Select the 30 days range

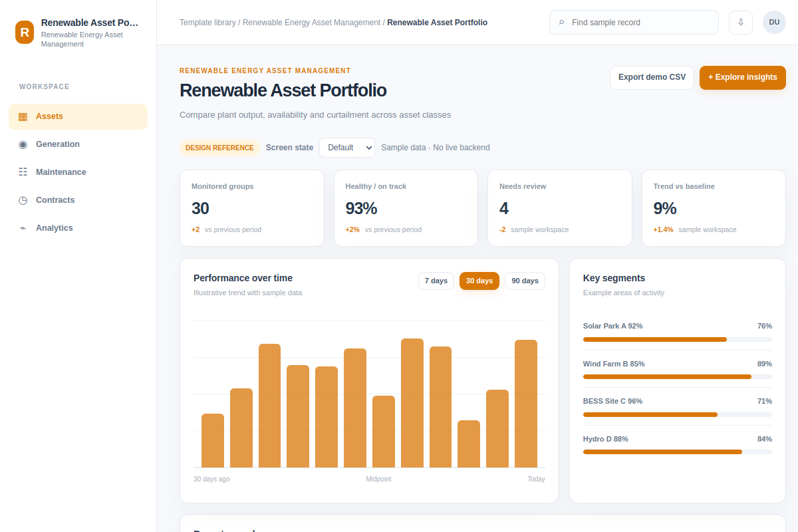[x=479, y=281]
